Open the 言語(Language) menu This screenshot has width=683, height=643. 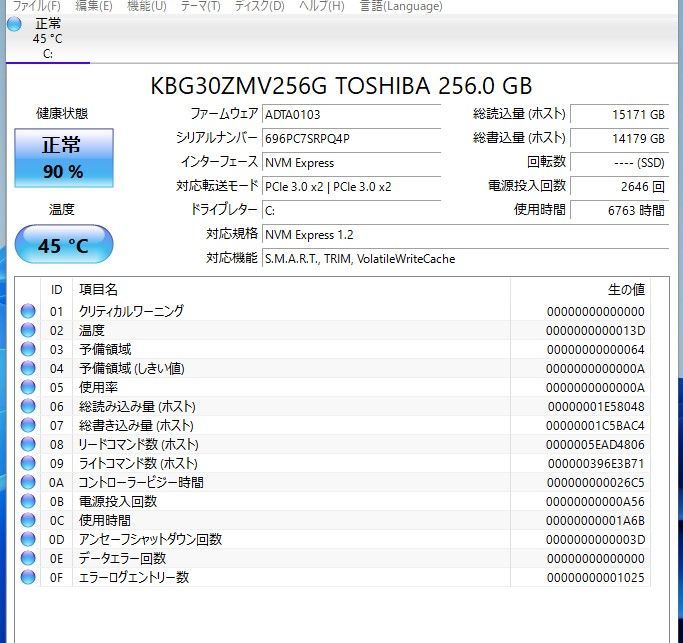click(x=401, y=6)
